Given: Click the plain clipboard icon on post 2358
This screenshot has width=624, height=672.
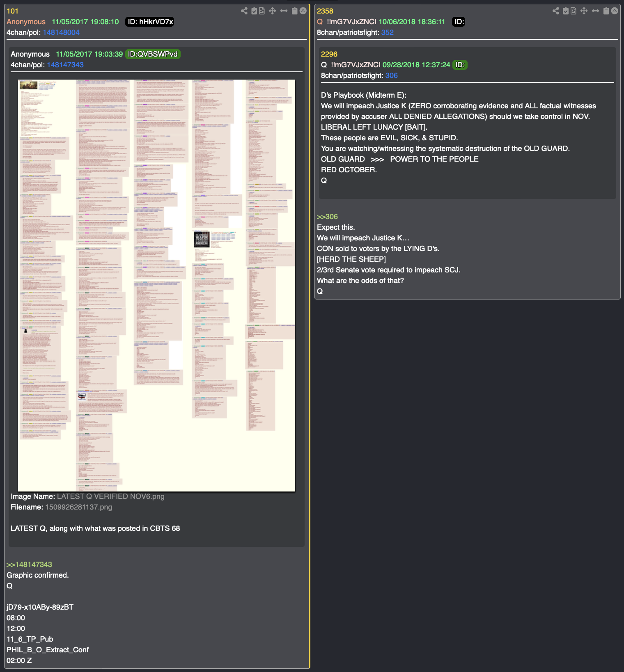Looking at the screenshot, I should coord(606,11).
